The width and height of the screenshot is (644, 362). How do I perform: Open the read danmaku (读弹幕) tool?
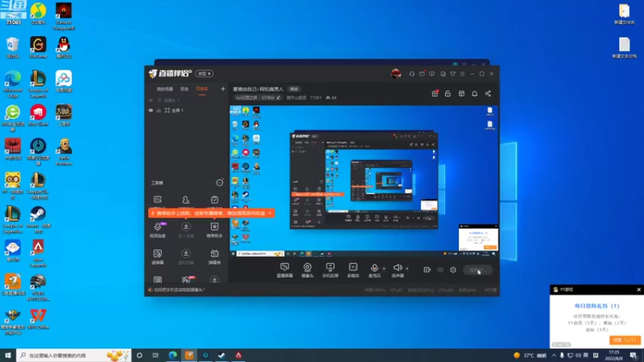coord(158,257)
